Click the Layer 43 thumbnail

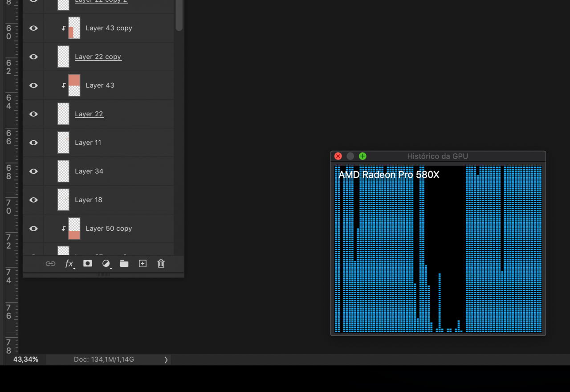74,85
